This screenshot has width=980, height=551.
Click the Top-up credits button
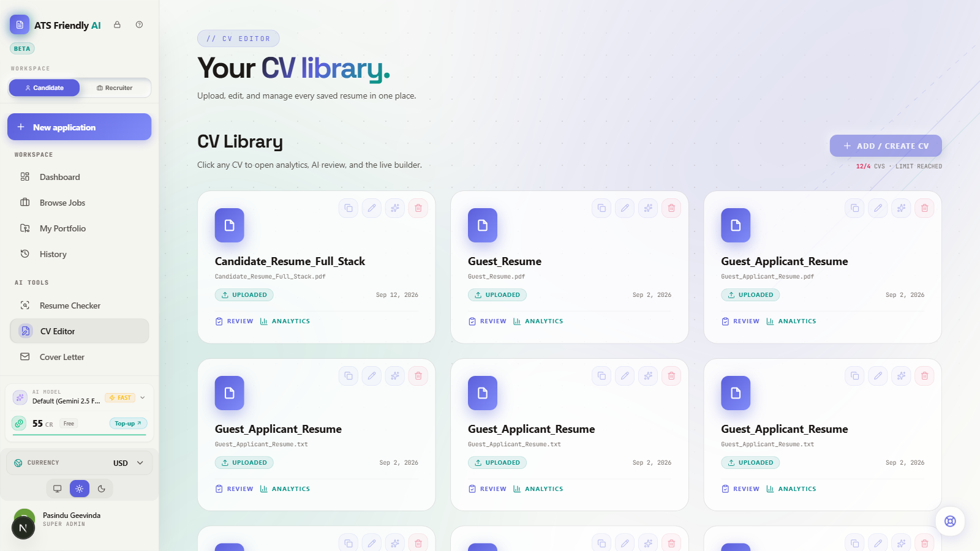click(x=128, y=424)
